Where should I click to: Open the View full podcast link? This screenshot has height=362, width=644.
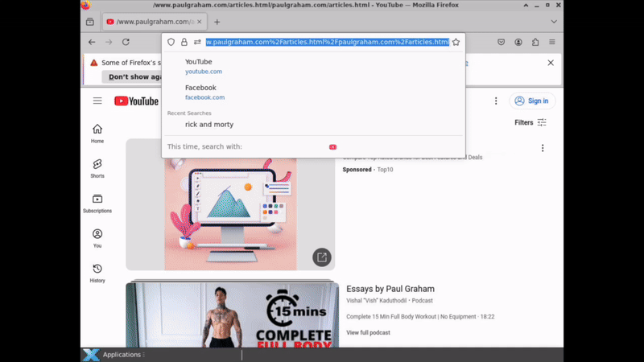point(368,332)
